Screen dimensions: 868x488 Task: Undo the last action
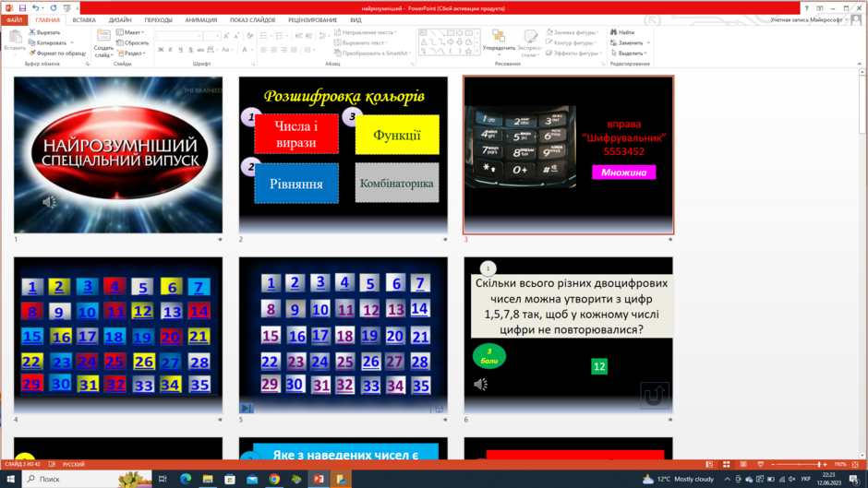tap(35, 8)
